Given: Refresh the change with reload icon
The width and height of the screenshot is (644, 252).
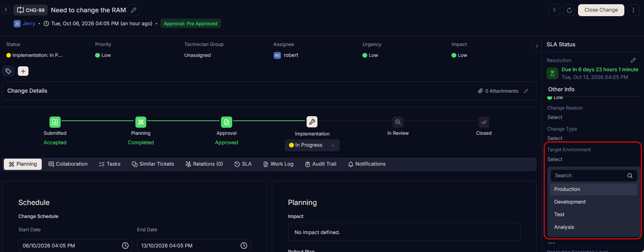Looking at the screenshot, I should click(x=569, y=10).
